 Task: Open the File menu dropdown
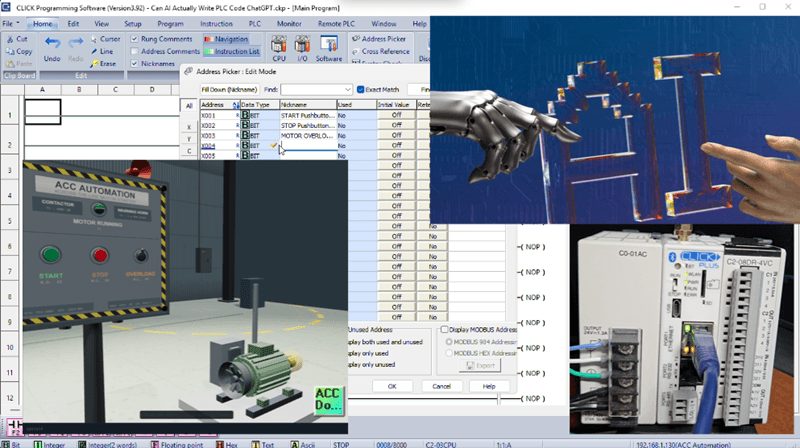click(10, 23)
